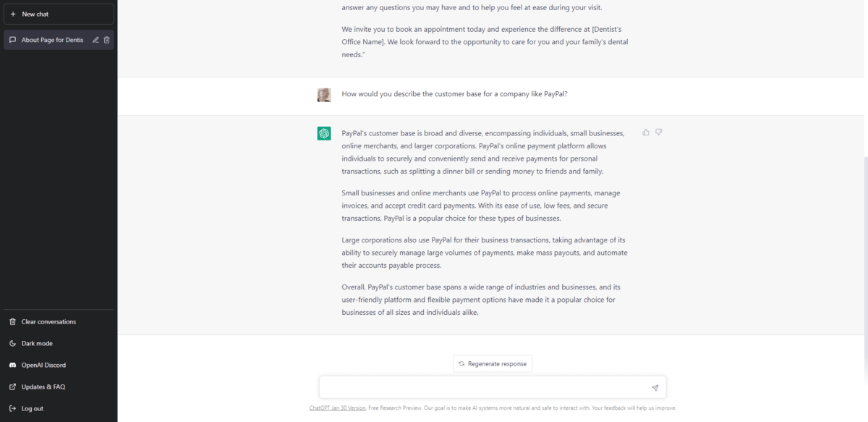Image resolution: width=868 pixels, height=422 pixels.
Task: Click the send message paper plane icon
Action: tap(655, 388)
